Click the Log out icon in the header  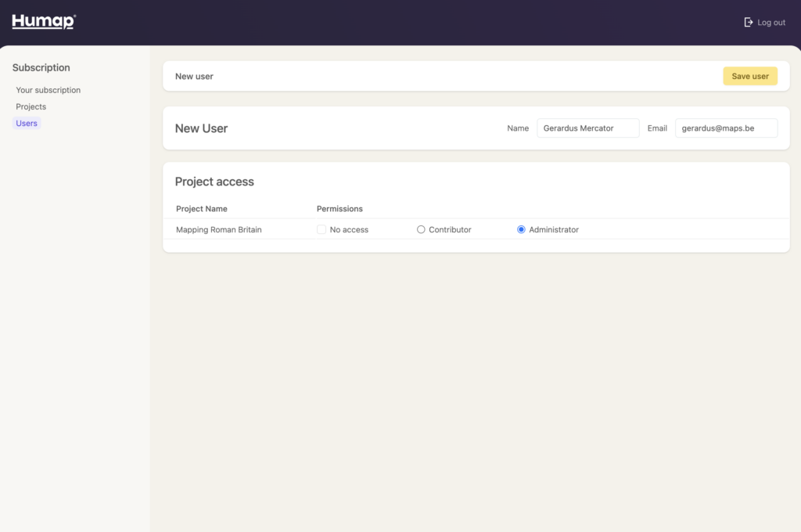pos(748,22)
